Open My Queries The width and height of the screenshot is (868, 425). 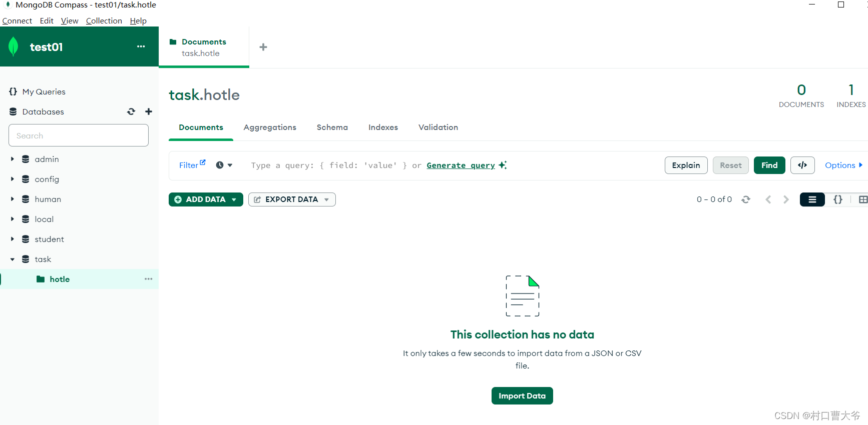44,91
